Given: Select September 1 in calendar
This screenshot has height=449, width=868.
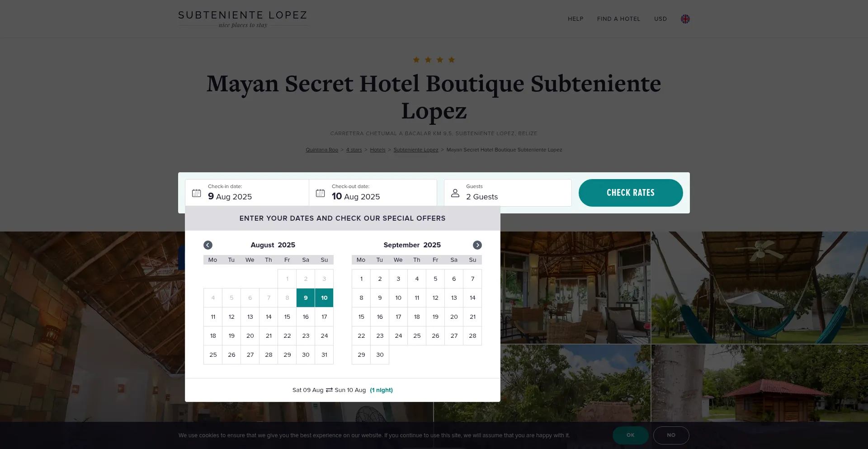Looking at the screenshot, I should point(361,279).
